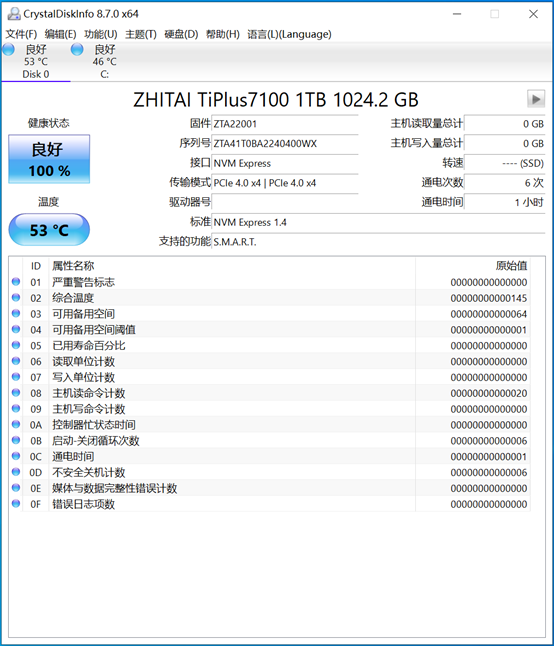Image resolution: width=554 pixels, height=646 pixels.
Task: Click the 53 °C temperature button
Action: 49,229
